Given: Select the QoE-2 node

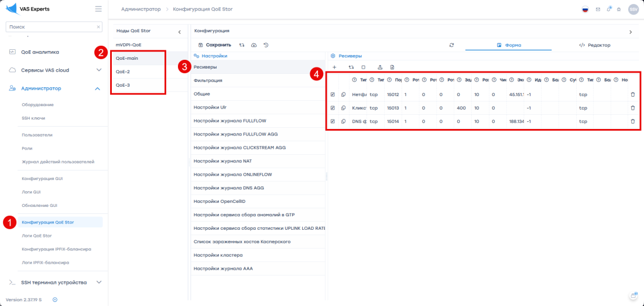Looking at the screenshot, I should tap(123, 72).
